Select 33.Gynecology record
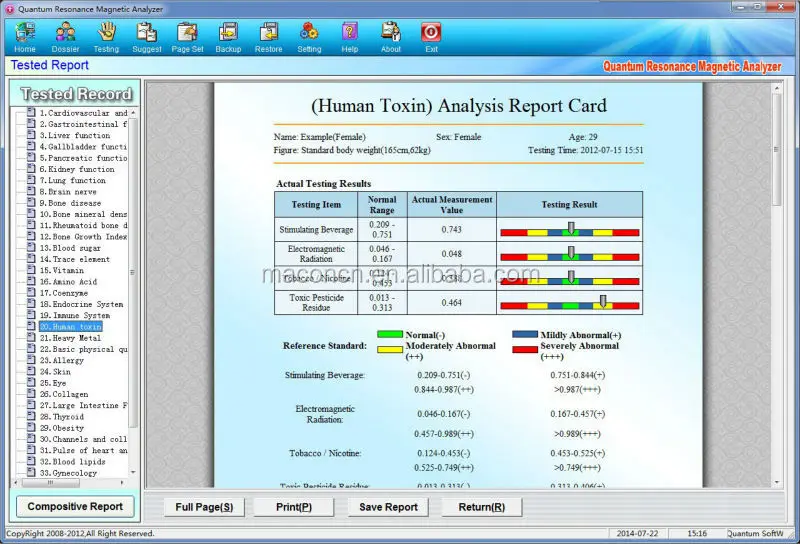 coord(68,473)
